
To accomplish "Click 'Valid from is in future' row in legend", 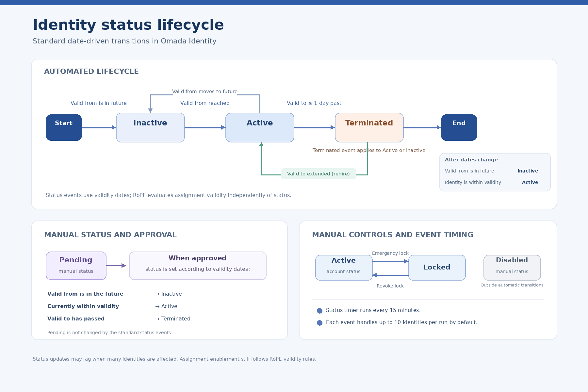I will (x=491, y=171).
